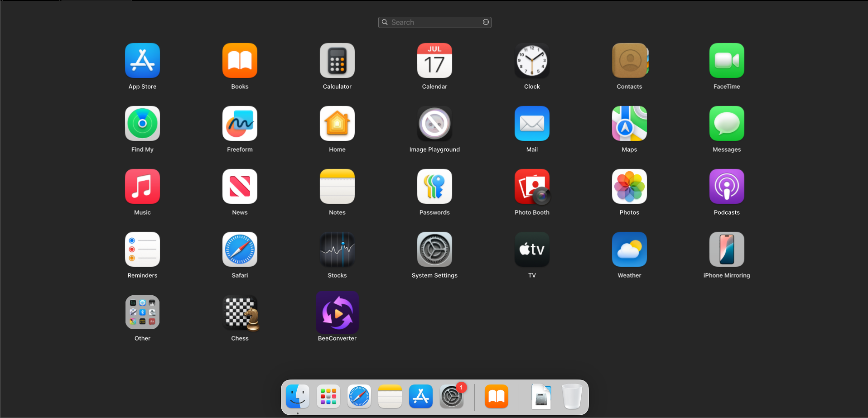
Task: Open Finder in the Dock
Action: 298,397
